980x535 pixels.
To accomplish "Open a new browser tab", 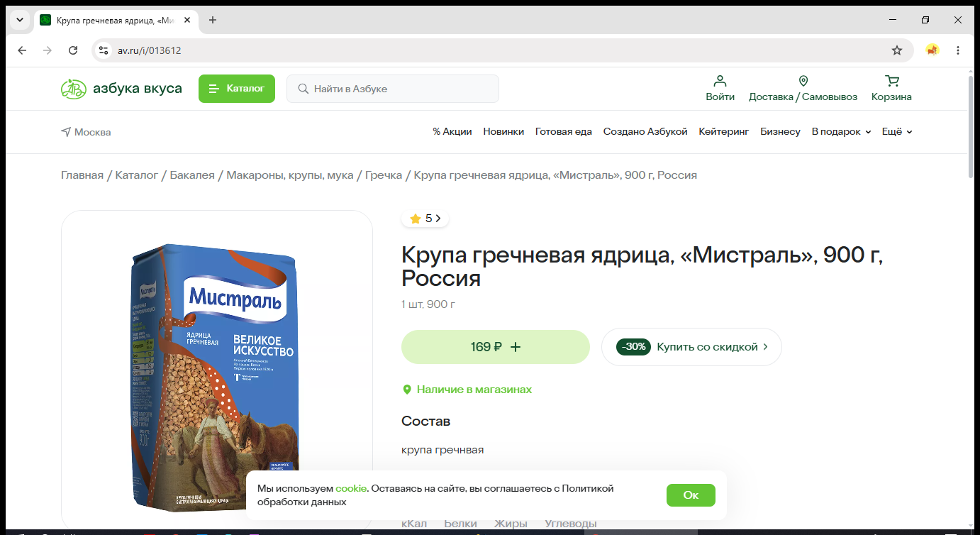I will click(x=213, y=20).
